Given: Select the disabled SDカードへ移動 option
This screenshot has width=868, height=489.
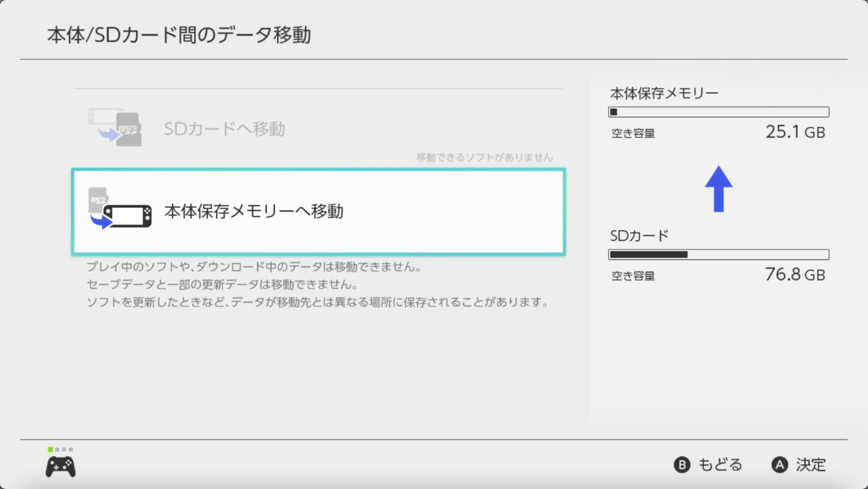Looking at the screenshot, I should [224, 129].
